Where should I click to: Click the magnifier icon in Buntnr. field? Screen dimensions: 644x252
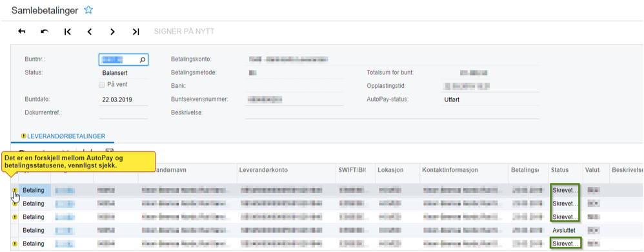pos(143,60)
